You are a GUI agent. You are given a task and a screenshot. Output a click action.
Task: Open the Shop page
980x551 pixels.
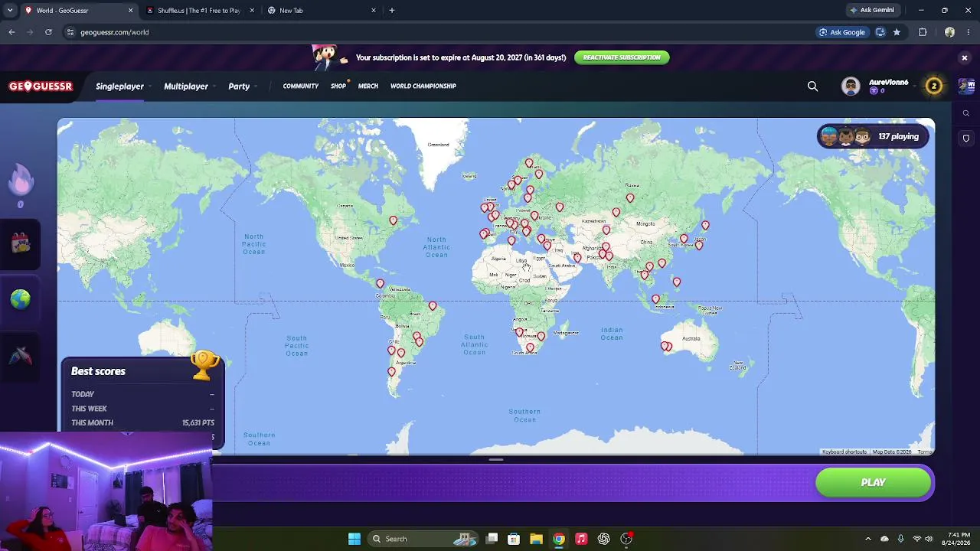[x=338, y=86]
